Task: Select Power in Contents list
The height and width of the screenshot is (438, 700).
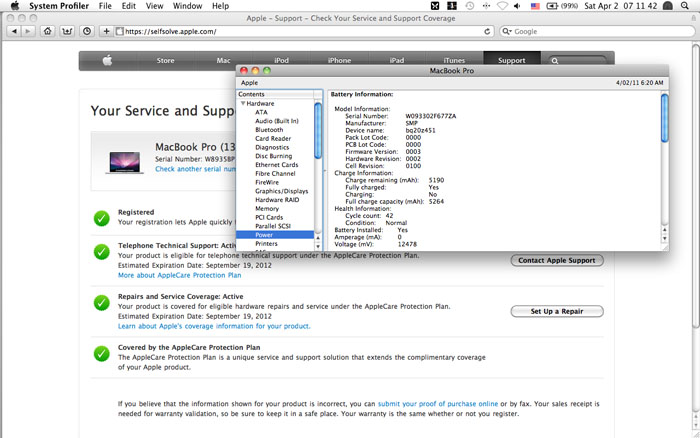Action: click(275, 235)
